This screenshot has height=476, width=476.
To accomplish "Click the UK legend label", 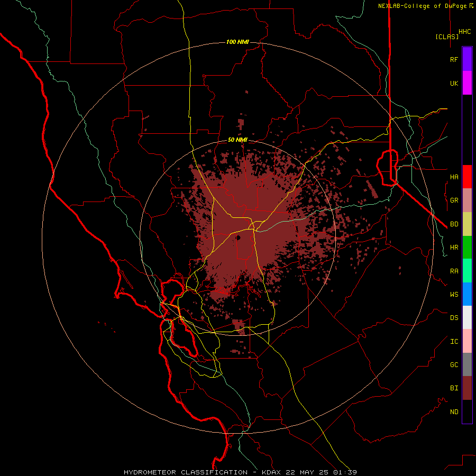I will tap(454, 83).
